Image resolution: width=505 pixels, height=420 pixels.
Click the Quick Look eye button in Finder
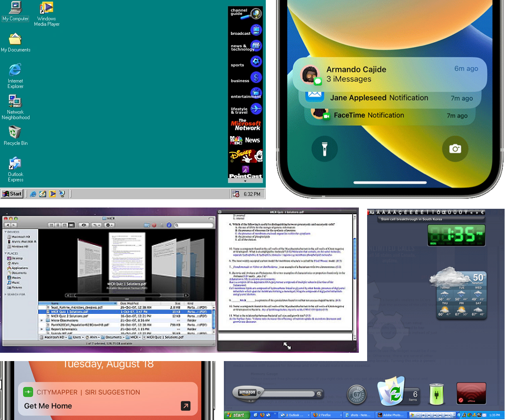tap(84, 225)
